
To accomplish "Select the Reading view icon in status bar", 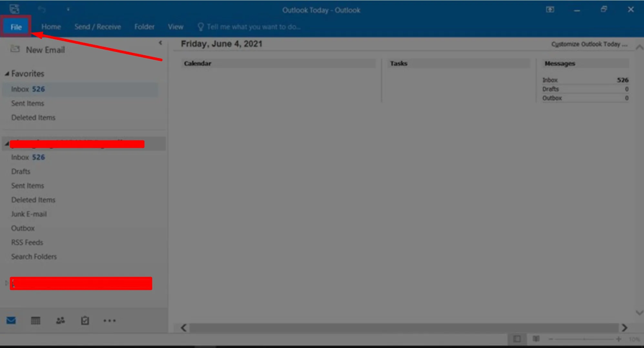I will (536, 339).
